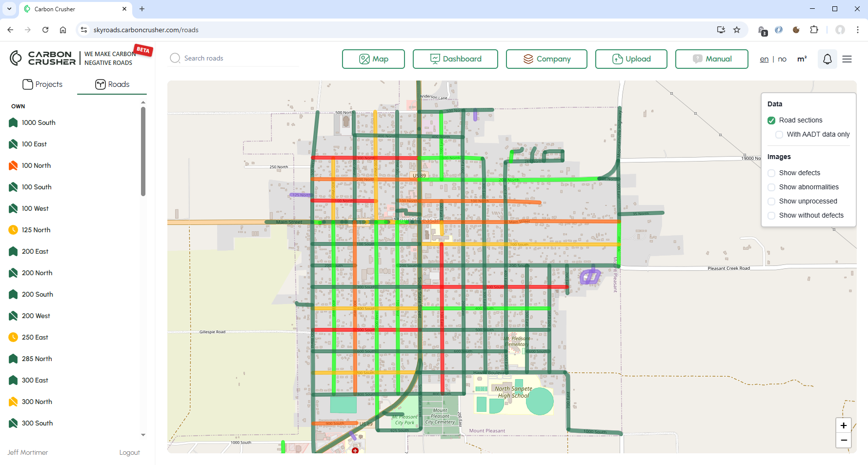
Task: Enable Show unprocessed
Action: click(771, 202)
